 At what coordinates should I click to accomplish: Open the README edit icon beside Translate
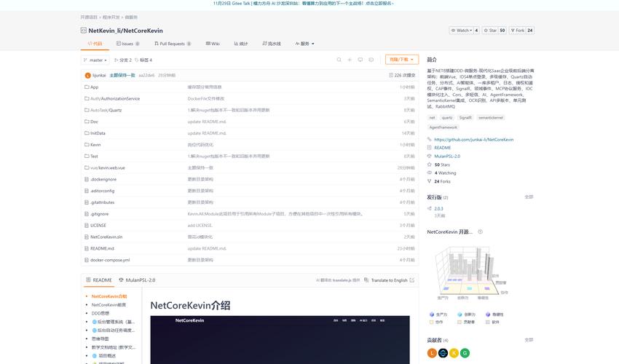[x=412, y=280]
